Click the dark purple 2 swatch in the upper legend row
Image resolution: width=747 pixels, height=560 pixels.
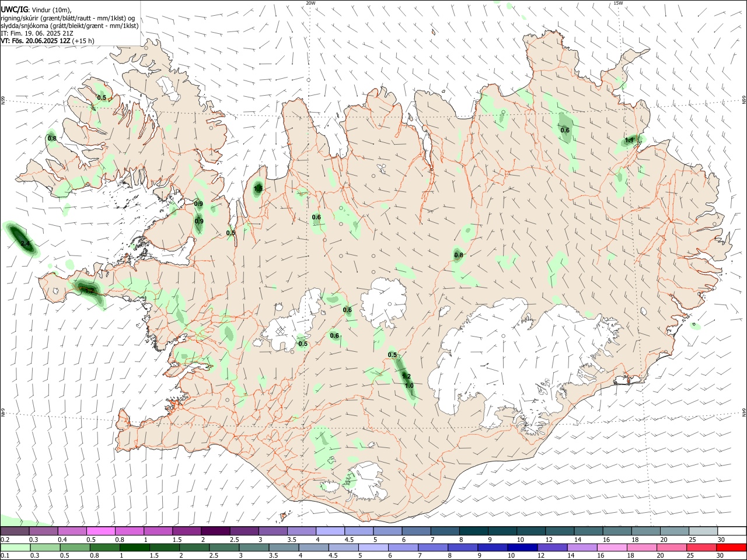click(215, 531)
